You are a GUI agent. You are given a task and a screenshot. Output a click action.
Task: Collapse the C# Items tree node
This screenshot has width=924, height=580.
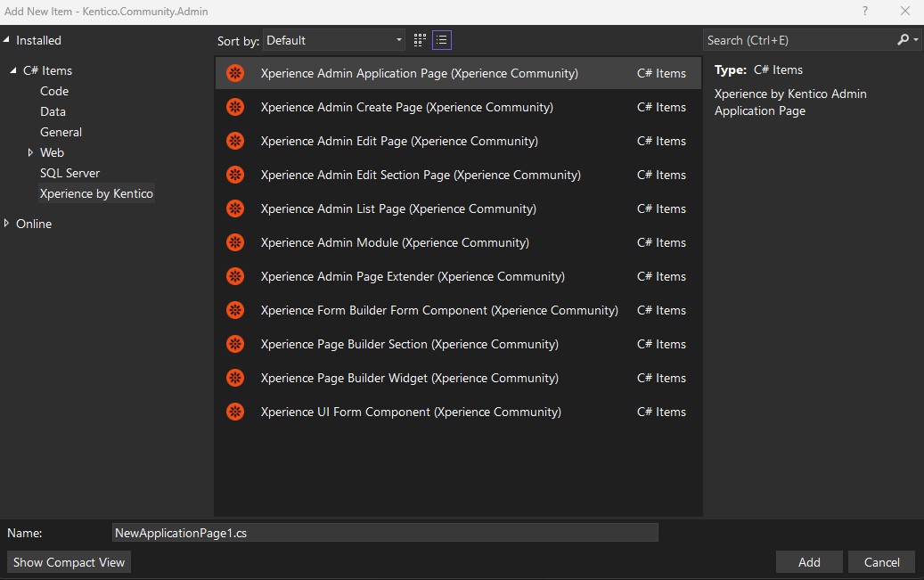click(x=13, y=70)
